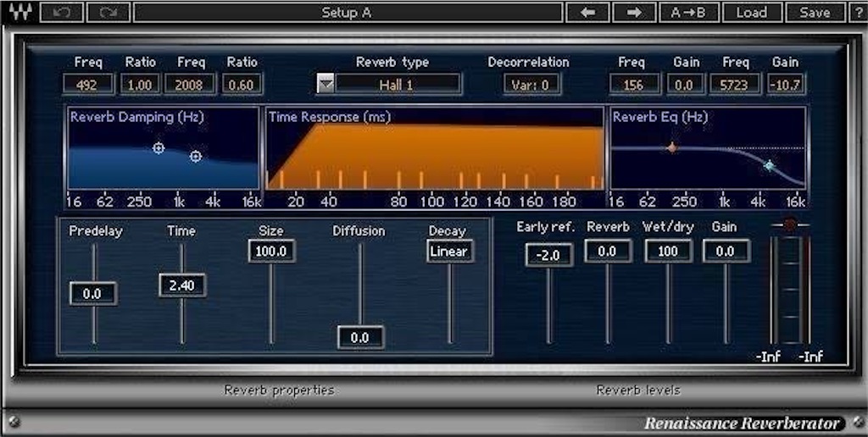Select left damping crosshair marker

tap(159, 147)
